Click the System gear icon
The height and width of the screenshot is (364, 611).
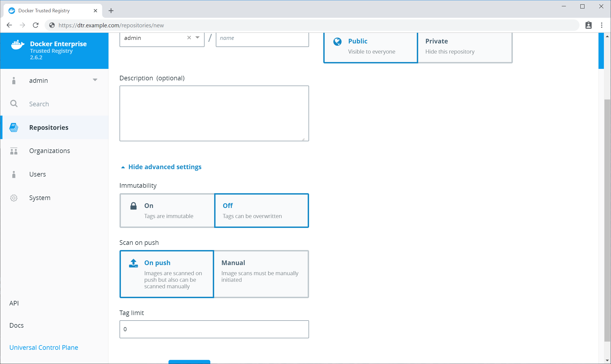pyautogui.click(x=14, y=198)
